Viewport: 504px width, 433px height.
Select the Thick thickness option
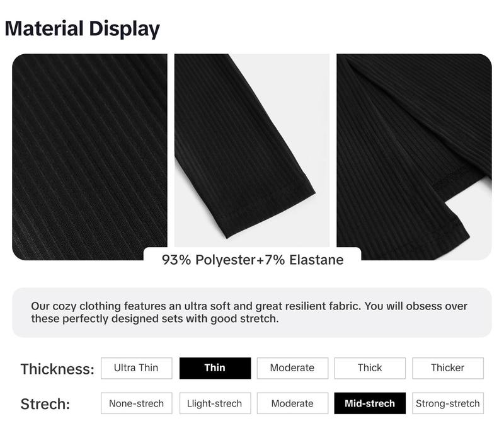coord(370,368)
